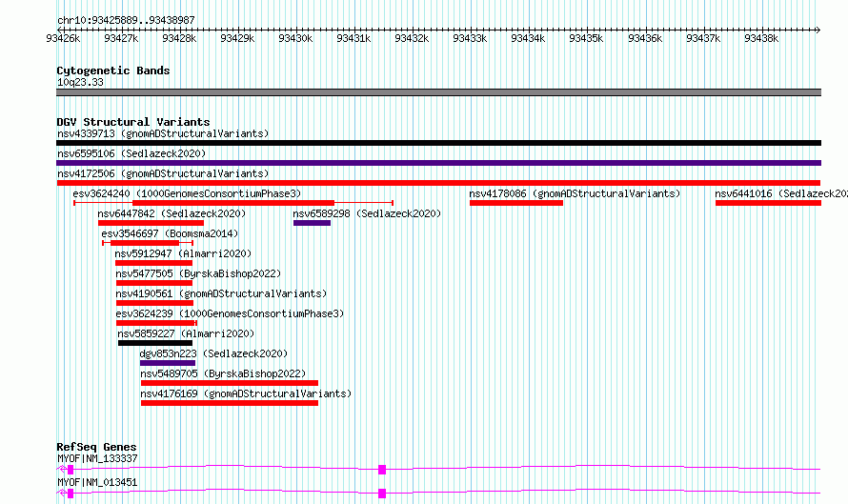Click the 93437k ruler tick label
The image size is (848, 504).
703,38
